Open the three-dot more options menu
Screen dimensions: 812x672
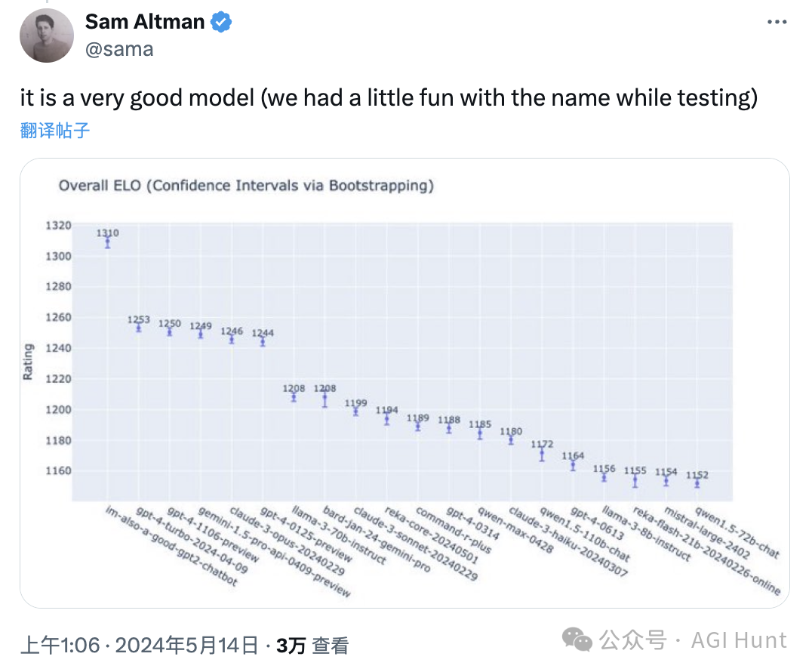click(777, 23)
